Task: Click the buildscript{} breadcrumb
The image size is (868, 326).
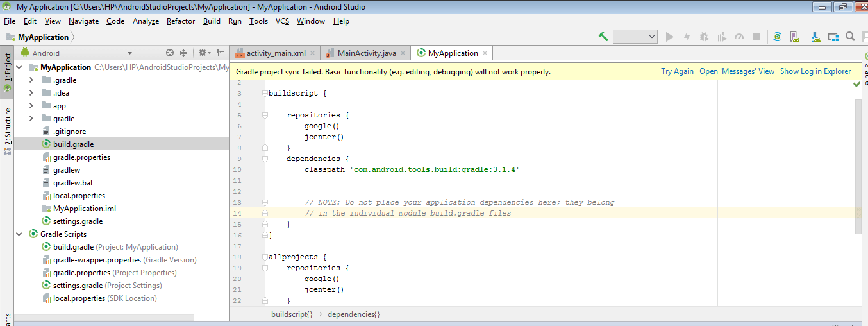Action: click(x=292, y=314)
